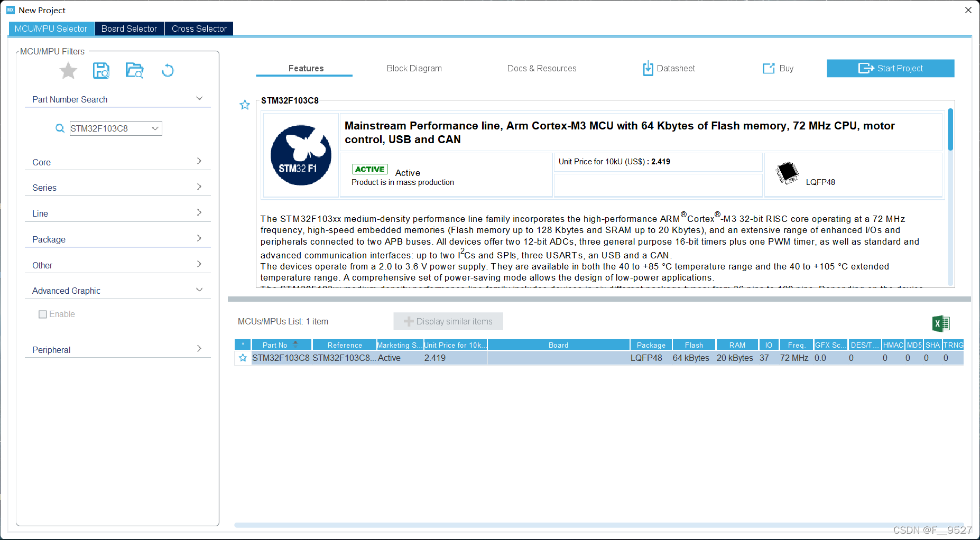Open the part number combo box dropdown arrow

coord(155,128)
